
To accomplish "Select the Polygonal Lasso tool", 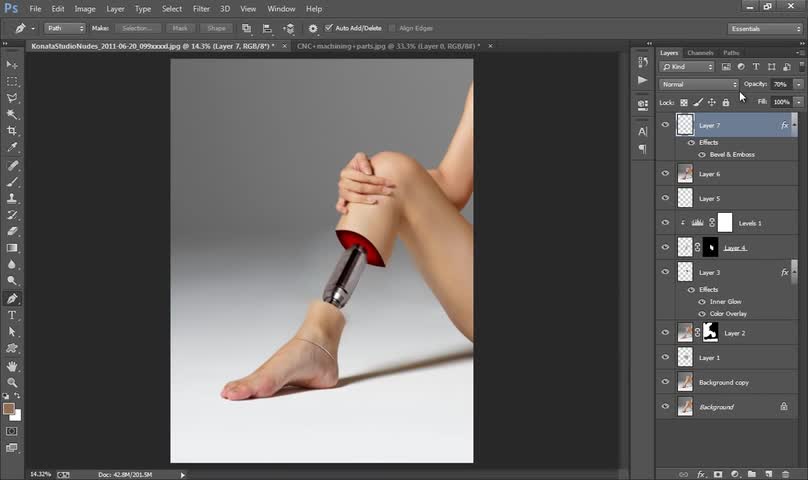I will point(12,98).
